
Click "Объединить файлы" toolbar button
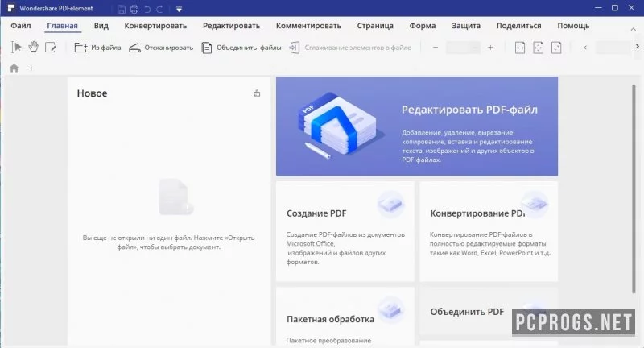pyautogui.click(x=241, y=48)
